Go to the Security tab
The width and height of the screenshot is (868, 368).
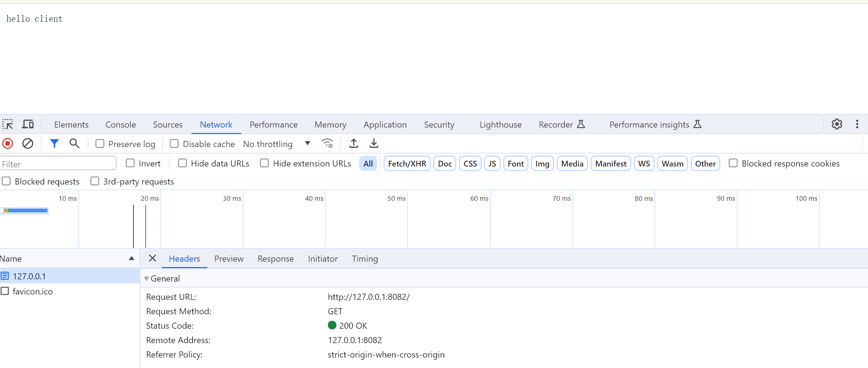(x=439, y=124)
